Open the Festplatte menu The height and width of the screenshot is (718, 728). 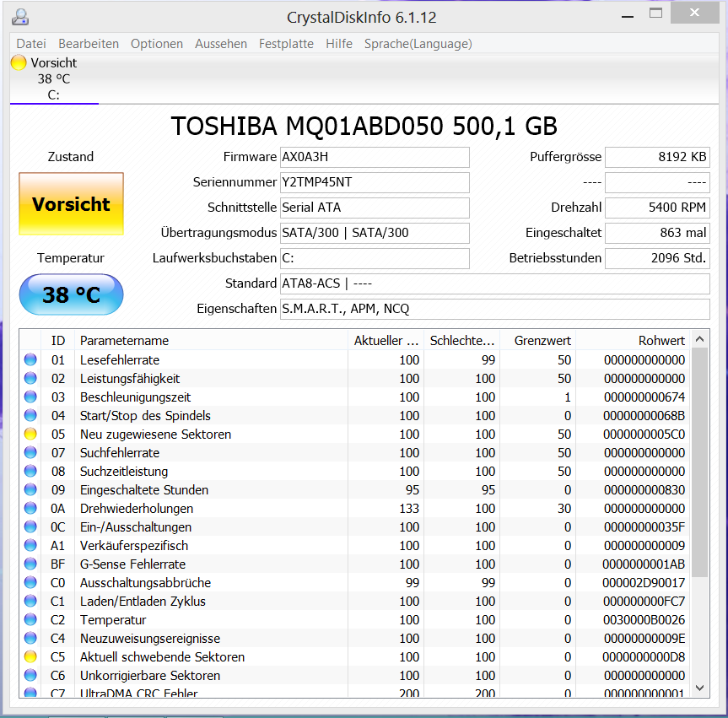click(286, 44)
